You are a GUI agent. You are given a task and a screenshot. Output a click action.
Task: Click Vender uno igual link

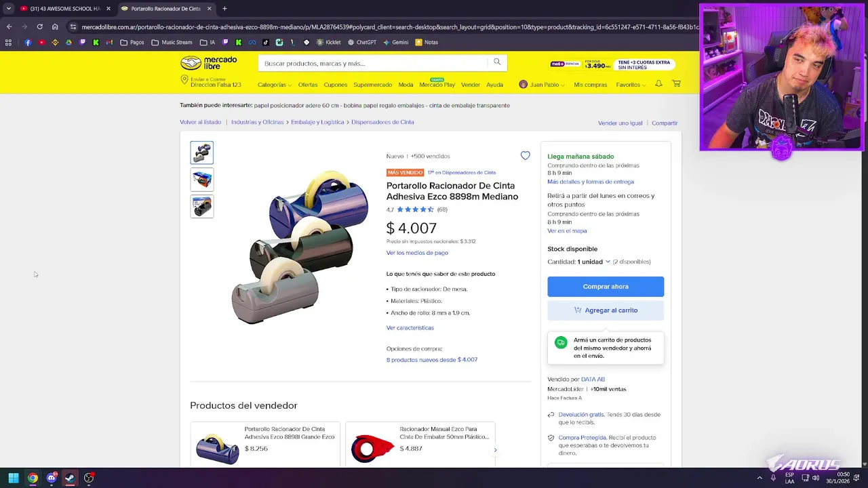[620, 123]
